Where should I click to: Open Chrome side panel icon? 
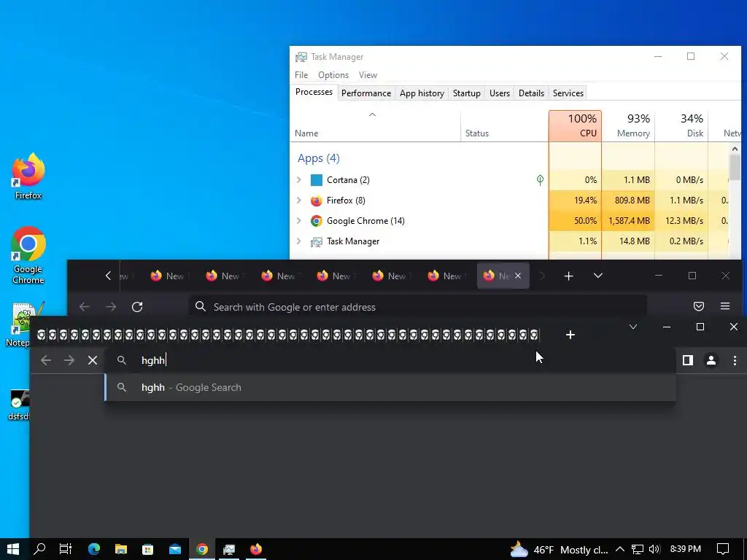(687, 360)
